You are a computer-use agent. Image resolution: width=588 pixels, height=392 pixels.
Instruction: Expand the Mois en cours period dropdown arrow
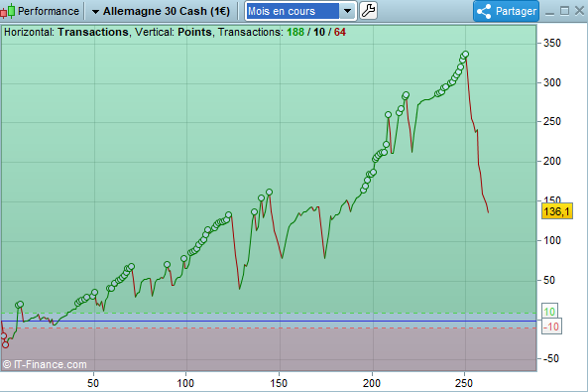[x=348, y=11]
